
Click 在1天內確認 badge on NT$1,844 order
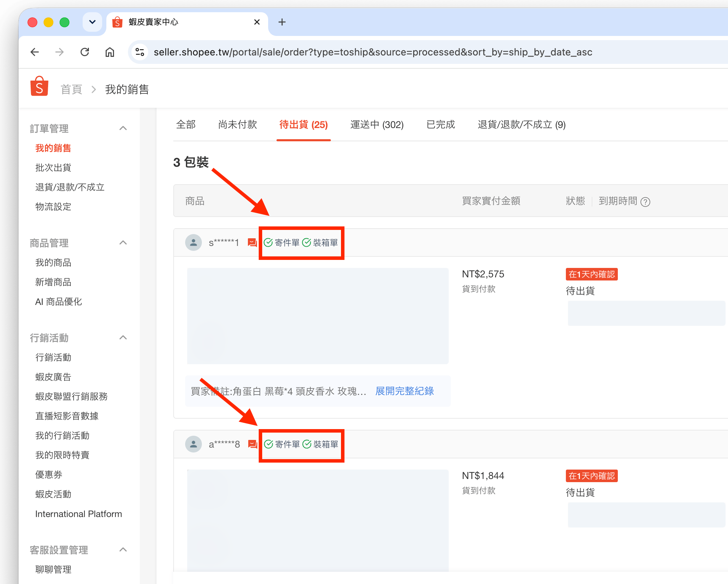[x=592, y=476]
